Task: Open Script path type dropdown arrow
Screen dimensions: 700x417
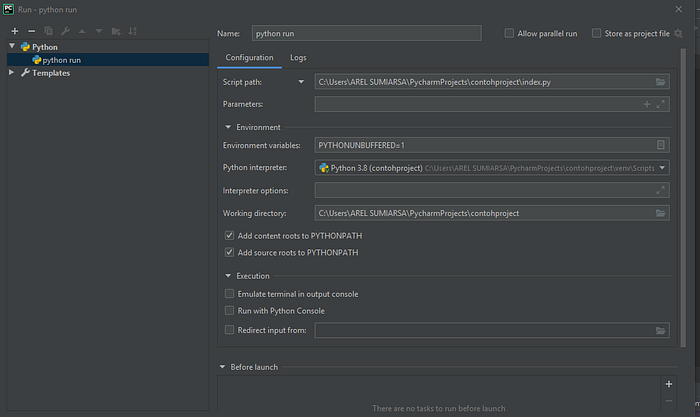Action: [301, 82]
